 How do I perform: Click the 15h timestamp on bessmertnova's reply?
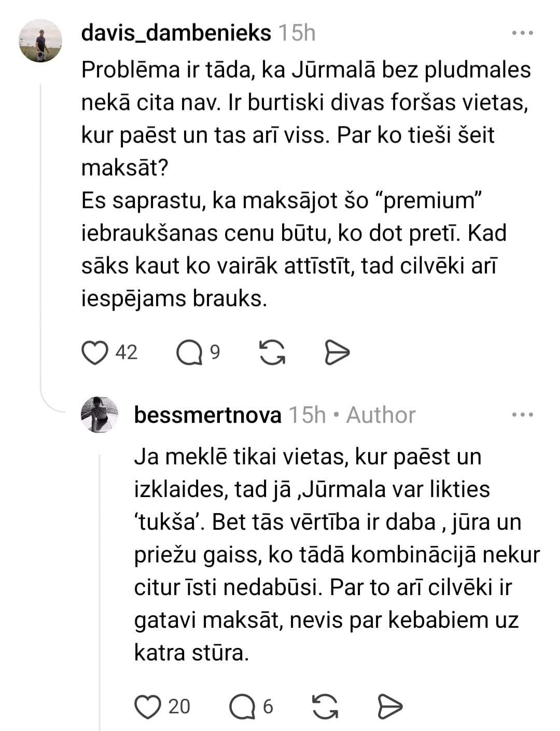tap(307, 415)
